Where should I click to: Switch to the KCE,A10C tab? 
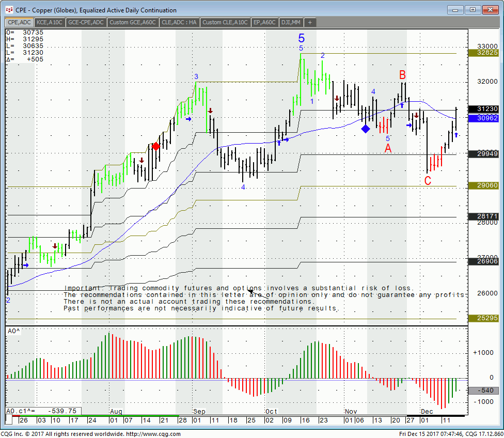[x=50, y=22]
